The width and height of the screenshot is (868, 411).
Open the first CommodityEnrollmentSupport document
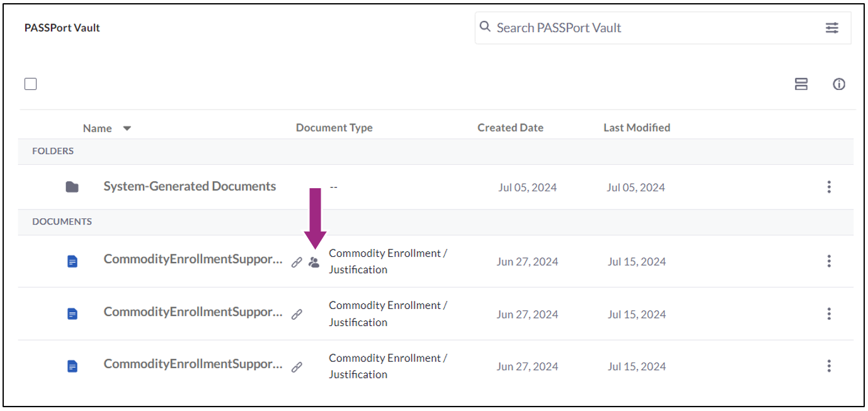click(193, 259)
